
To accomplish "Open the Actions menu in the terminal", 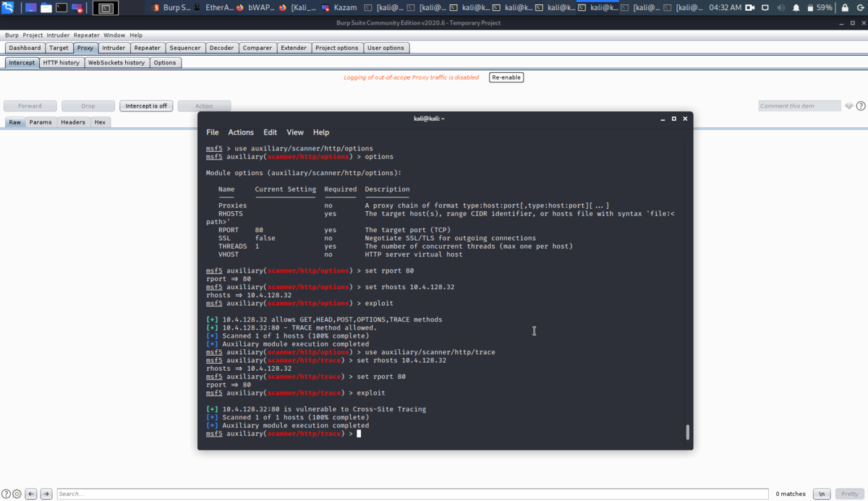I will click(241, 132).
